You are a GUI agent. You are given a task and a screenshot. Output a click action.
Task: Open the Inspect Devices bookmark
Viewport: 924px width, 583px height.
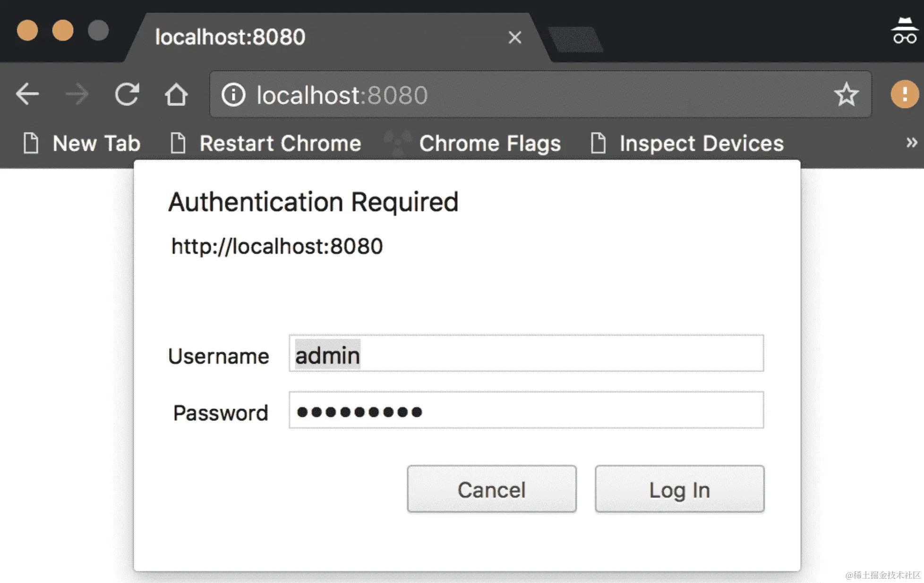tap(687, 143)
